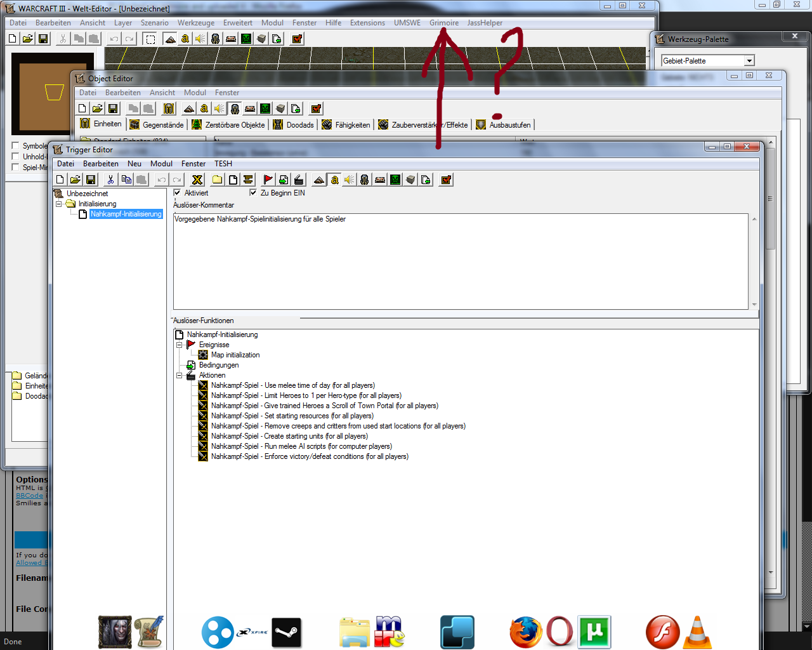
Task: Switch to the Fähigkeiten tab
Action: 346,124
